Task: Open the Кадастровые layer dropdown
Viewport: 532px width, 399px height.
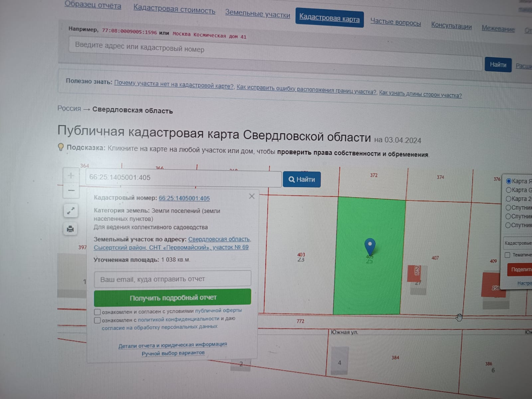Action: [517, 243]
